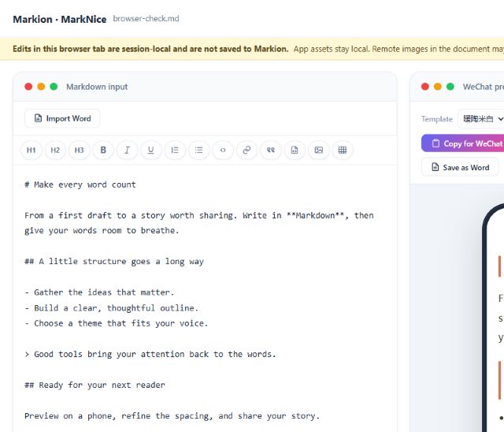Click the Markion · MarkNice title
This screenshot has width=504, height=432.
(60, 19)
